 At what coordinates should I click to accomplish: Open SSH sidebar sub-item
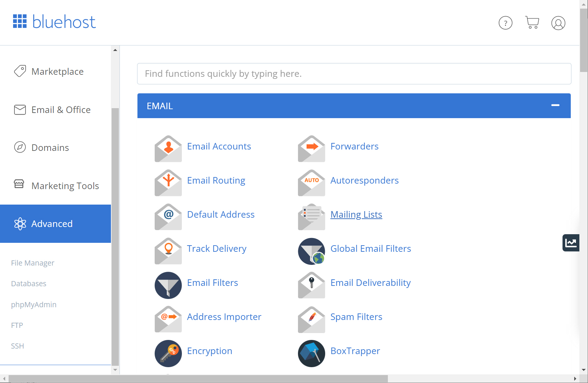click(x=18, y=346)
